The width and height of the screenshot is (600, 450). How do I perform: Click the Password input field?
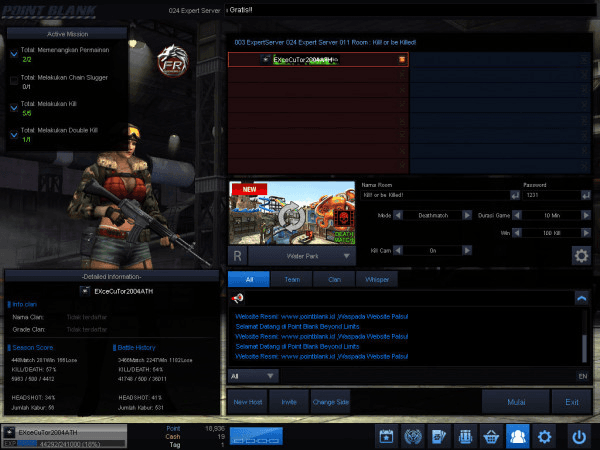(551, 195)
